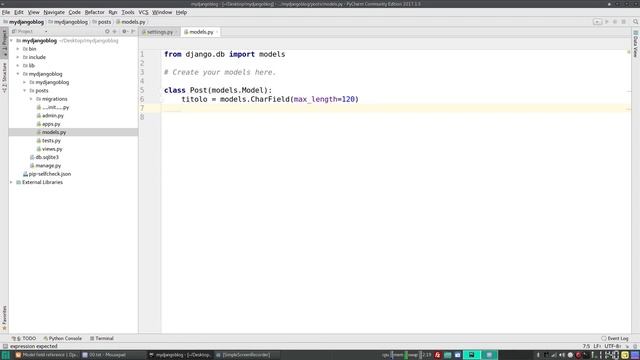This screenshot has height=360, width=640.
Task: Open the Python Console tool window
Action: [62, 338]
